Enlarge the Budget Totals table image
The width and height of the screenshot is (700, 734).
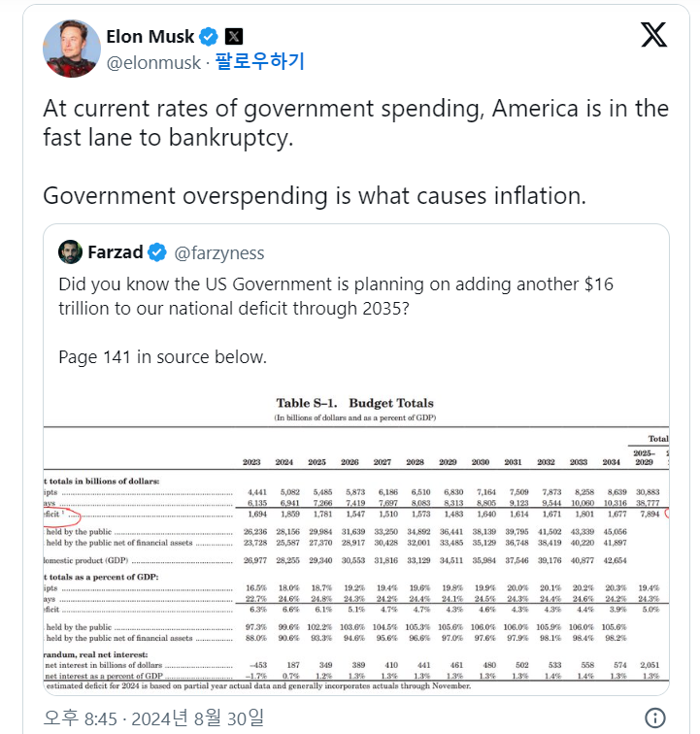[x=355, y=544]
